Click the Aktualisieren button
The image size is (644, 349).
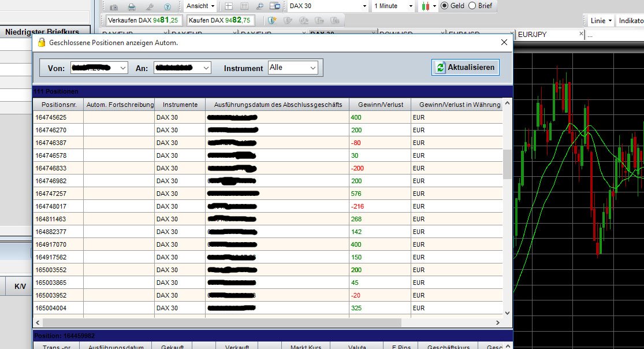(466, 68)
